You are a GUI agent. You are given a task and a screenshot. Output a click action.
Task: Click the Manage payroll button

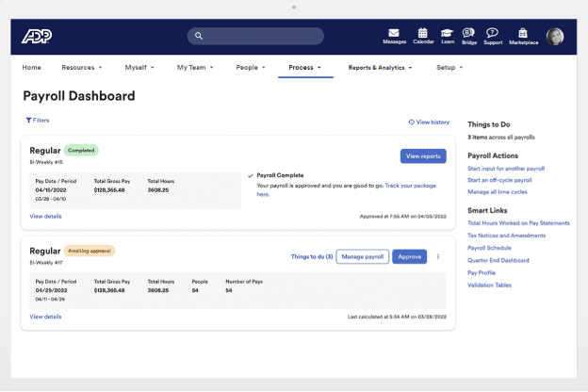[363, 256]
